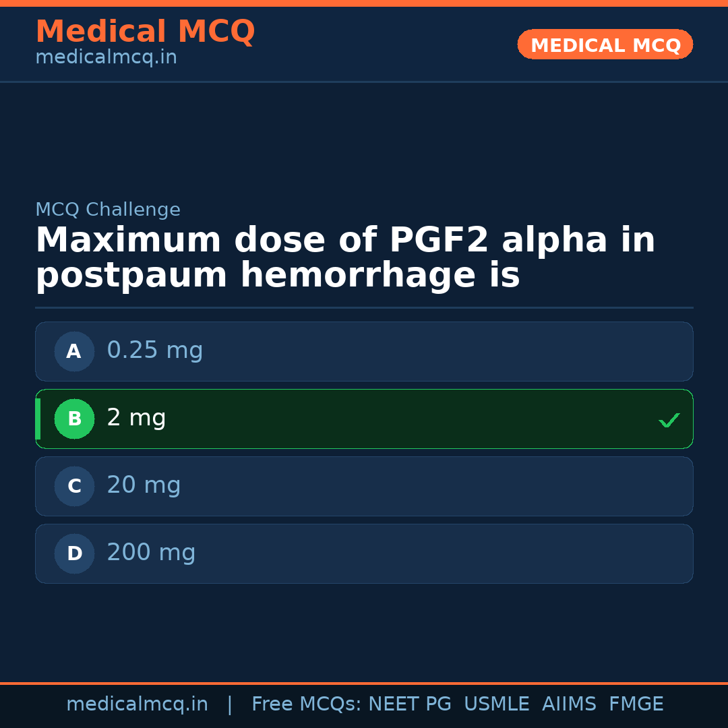Click the MCQ Challenge label
The height and width of the screenshot is (728, 728).
(108, 210)
